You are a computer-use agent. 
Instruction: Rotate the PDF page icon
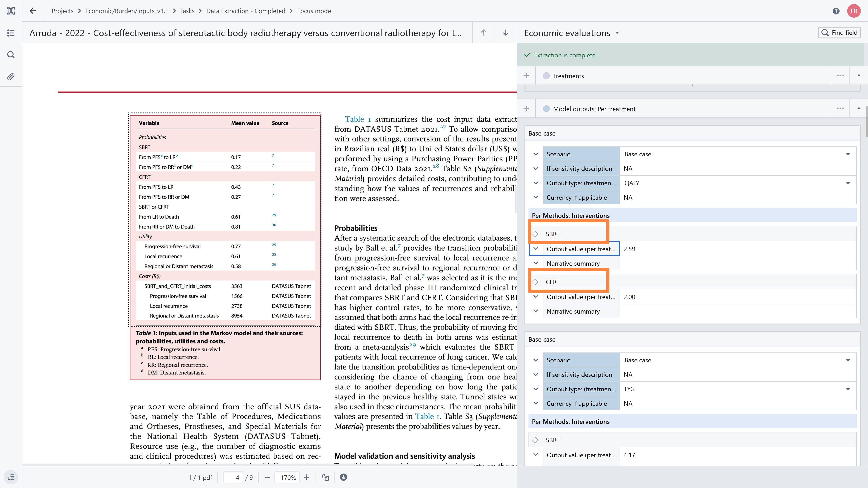pos(325,477)
